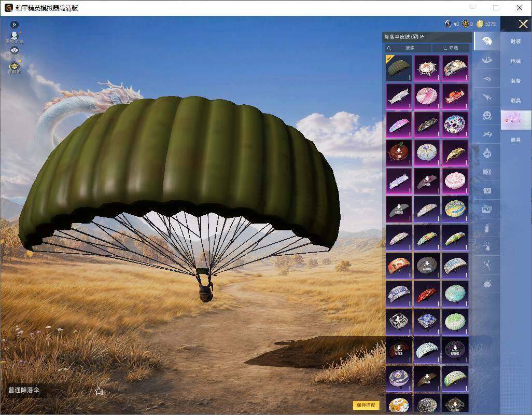Download the brown fruit-shaped parachute skin
This screenshot has width=532, height=415.
pyautogui.click(x=399, y=153)
